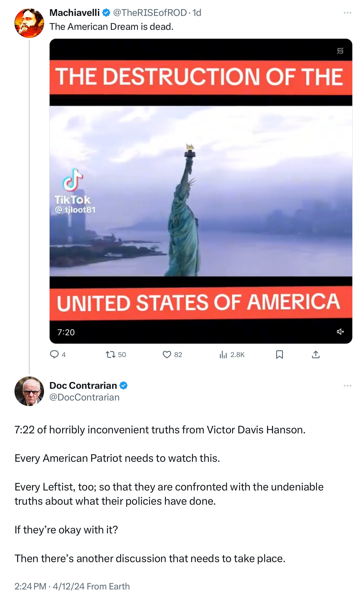View analytics showing 2.8K views
The width and height of the screenshot is (364, 600).
[232, 354]
